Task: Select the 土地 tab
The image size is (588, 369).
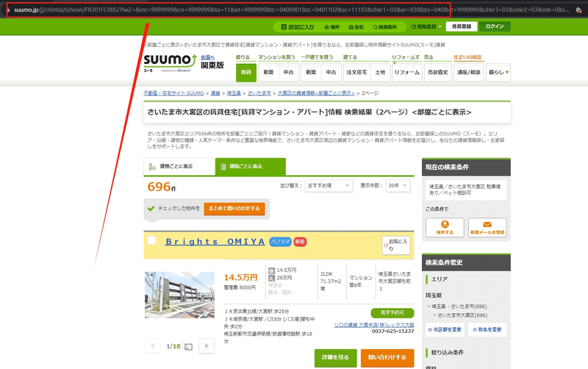Action: [x=380, y=72]
